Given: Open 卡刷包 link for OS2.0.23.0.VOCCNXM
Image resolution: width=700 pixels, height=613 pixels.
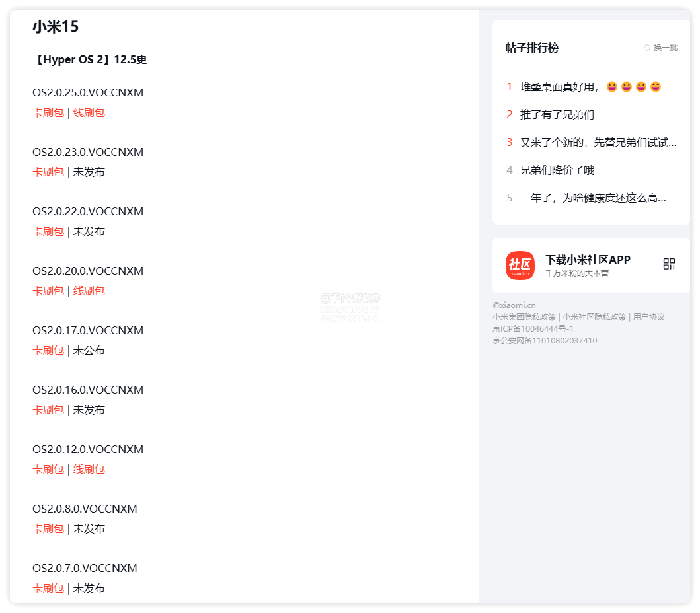Looking at the screenshot, I should click(48, 172).
